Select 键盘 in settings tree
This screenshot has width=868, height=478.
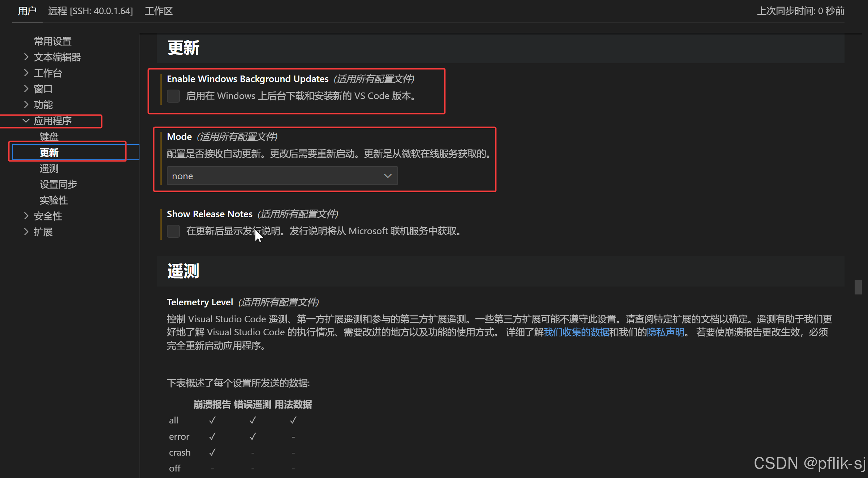49,136
